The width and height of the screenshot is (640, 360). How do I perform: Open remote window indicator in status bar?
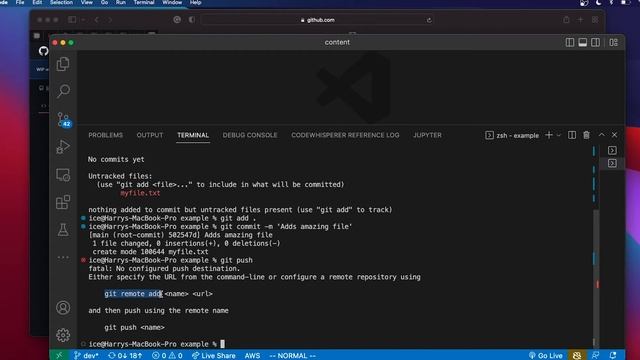click(x=59, y=356)
